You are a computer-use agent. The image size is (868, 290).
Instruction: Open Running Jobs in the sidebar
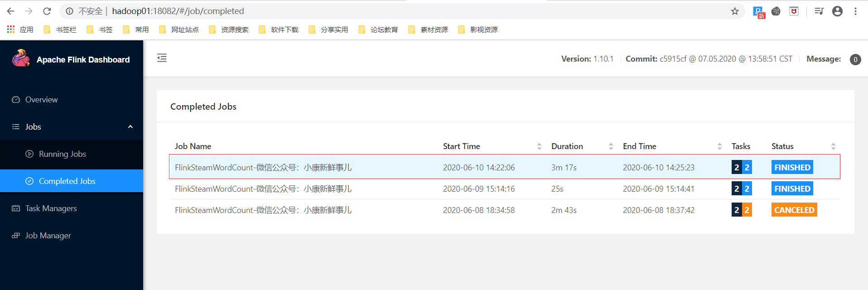(x=72, y=154)
